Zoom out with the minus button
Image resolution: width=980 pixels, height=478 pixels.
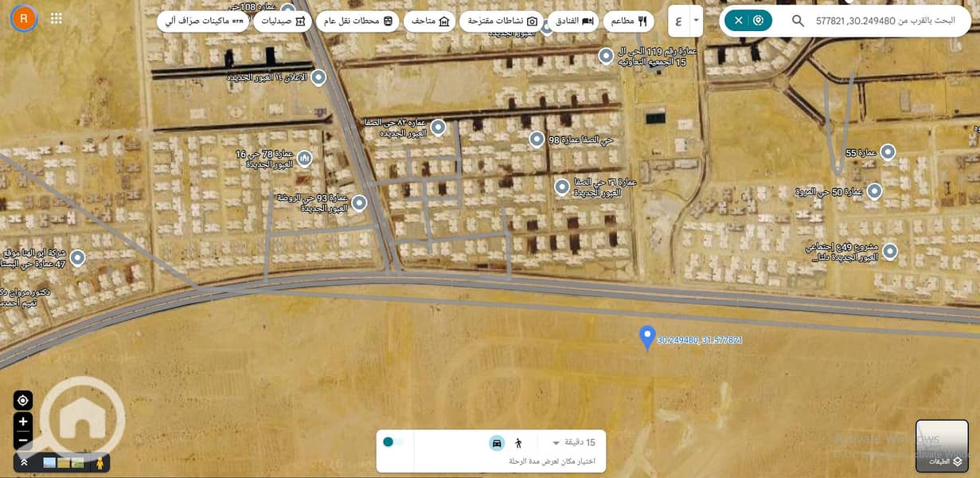click(x=23, y=439)
